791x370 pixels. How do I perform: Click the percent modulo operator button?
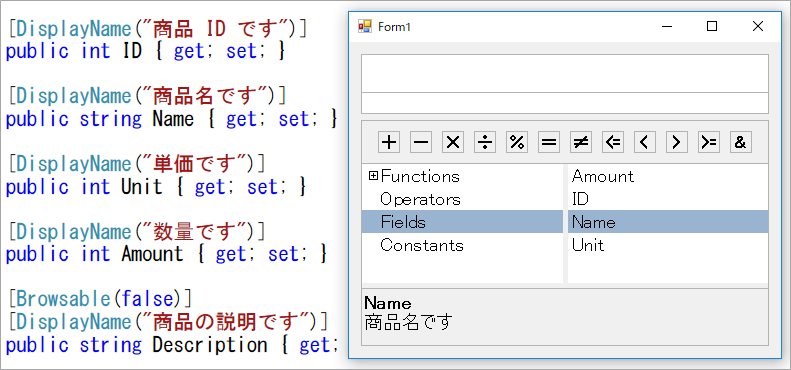coord(517,142)
